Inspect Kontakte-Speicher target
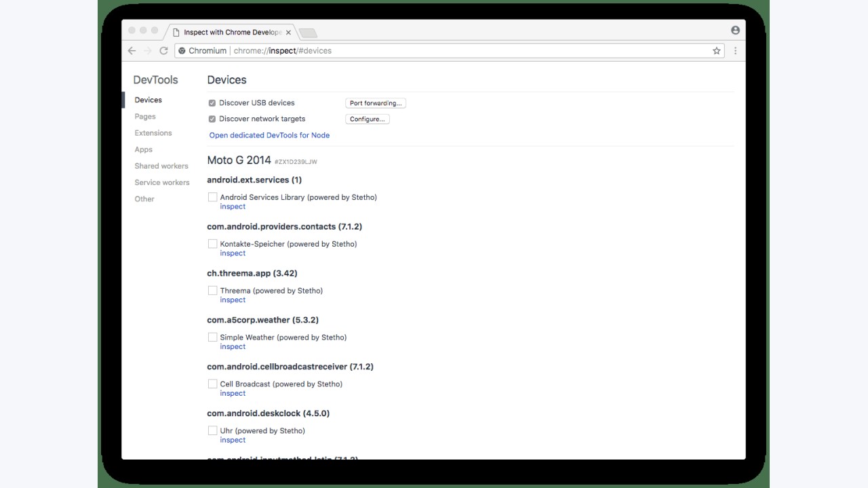 pos(233,253)
